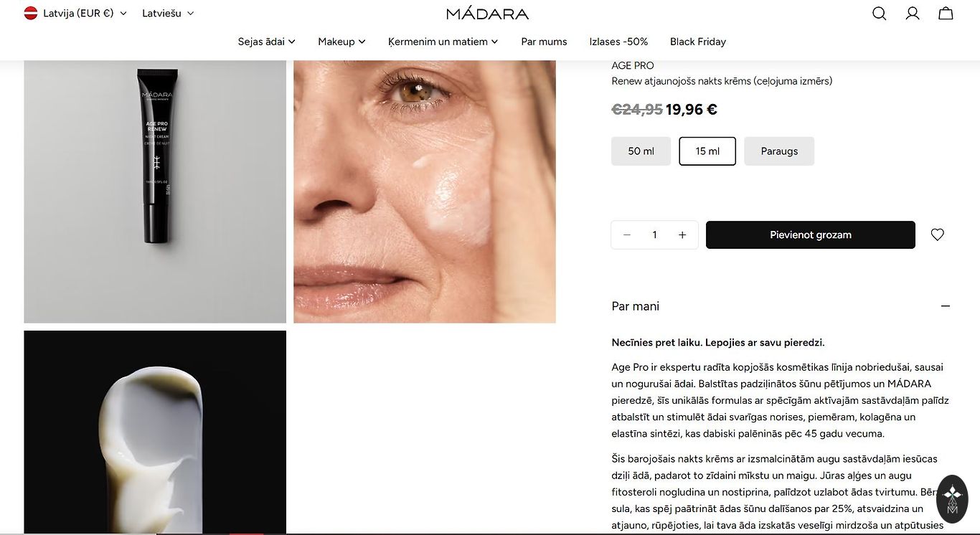Add product to wishlist with heart icon
Image resolution: width=980 pixels, height=535 pixels.
pos(937,235)
